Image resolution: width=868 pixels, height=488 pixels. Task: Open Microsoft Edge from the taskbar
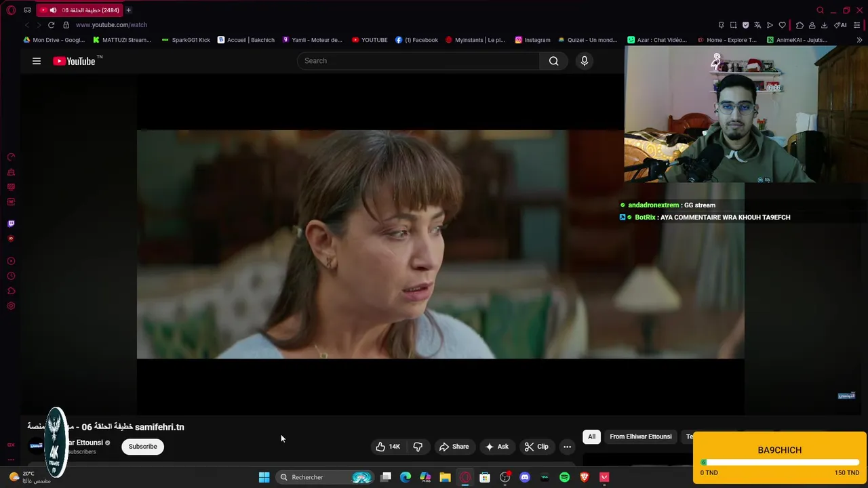(x=406, y=477)
